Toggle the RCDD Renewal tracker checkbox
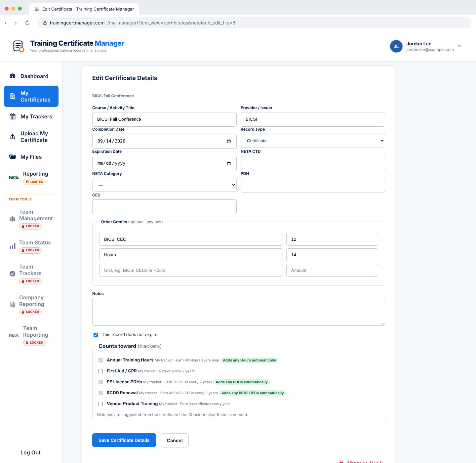476x463 pixels. click(100, 393)
